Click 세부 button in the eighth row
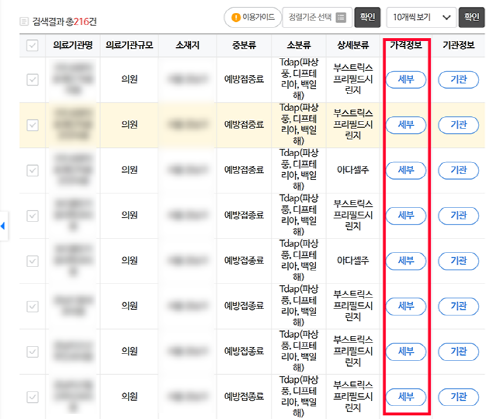 [x=406, y=397]
